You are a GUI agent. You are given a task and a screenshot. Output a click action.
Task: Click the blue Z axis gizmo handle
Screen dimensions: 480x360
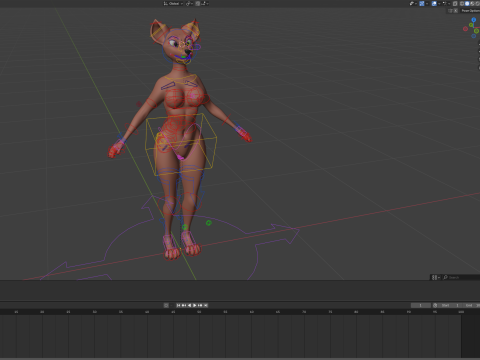[x=474, y=20]
